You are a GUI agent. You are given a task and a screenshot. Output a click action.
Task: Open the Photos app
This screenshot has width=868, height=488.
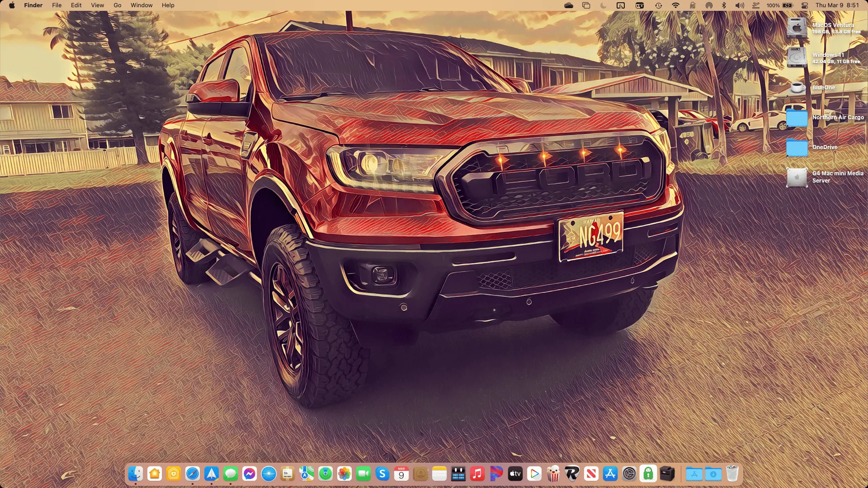coord(344,474)
